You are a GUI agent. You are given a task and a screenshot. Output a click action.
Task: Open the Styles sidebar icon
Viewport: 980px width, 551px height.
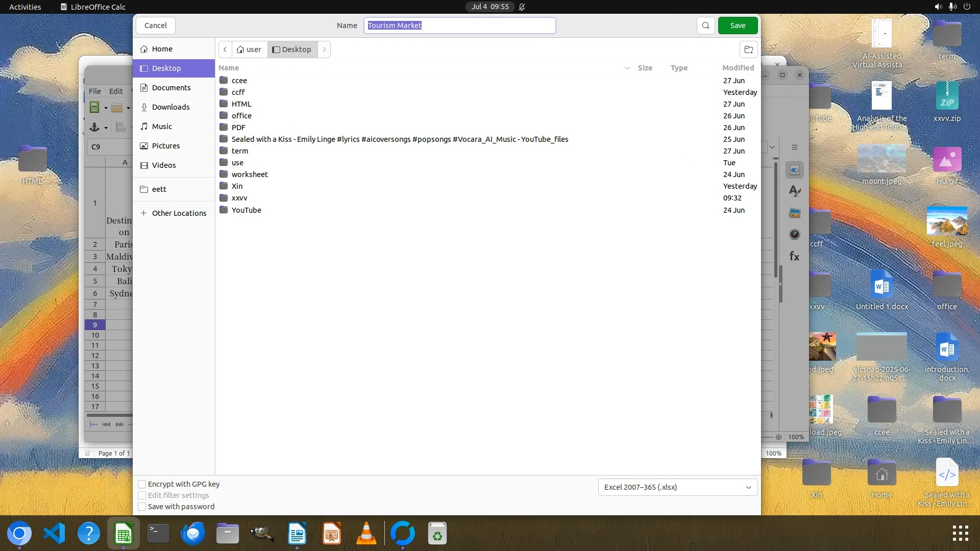(x=794, y=191)
